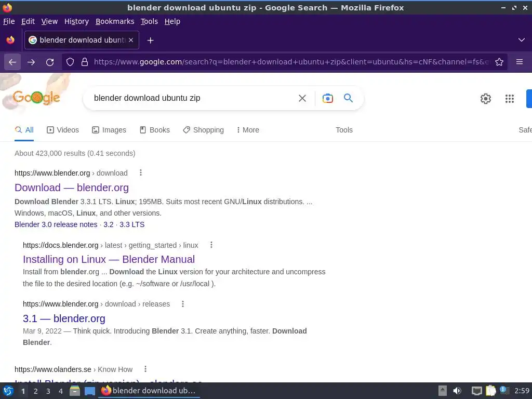Switch to Shopping results tab
532x399 pixels.
(203, 130)
